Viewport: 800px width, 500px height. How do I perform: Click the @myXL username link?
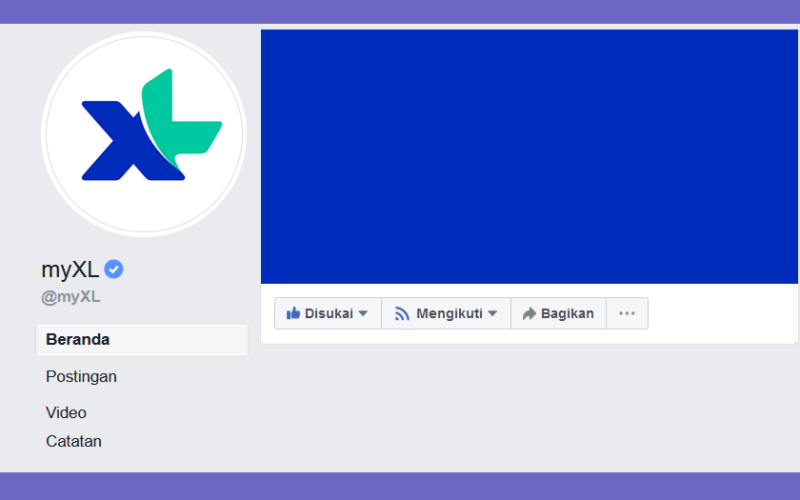70,297
